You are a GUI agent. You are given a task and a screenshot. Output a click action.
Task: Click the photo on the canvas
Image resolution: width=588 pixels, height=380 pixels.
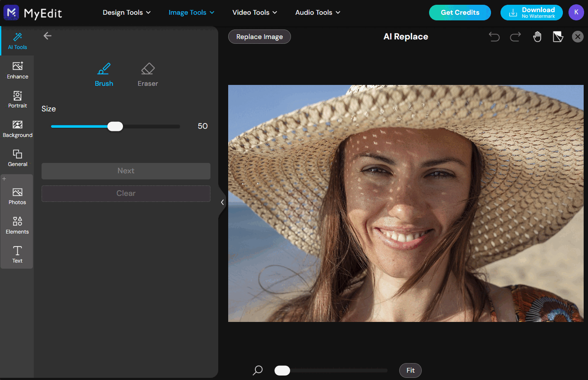[406, 203]
